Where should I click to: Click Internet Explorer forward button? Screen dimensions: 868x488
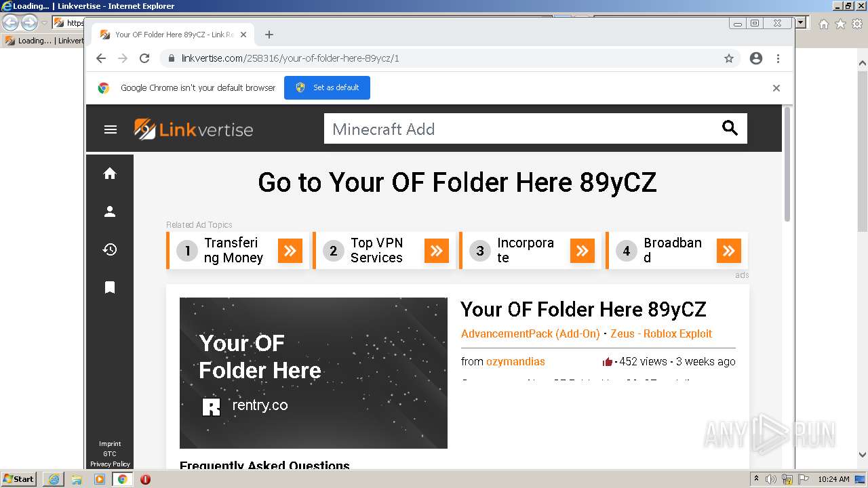(x=29, y=23)
